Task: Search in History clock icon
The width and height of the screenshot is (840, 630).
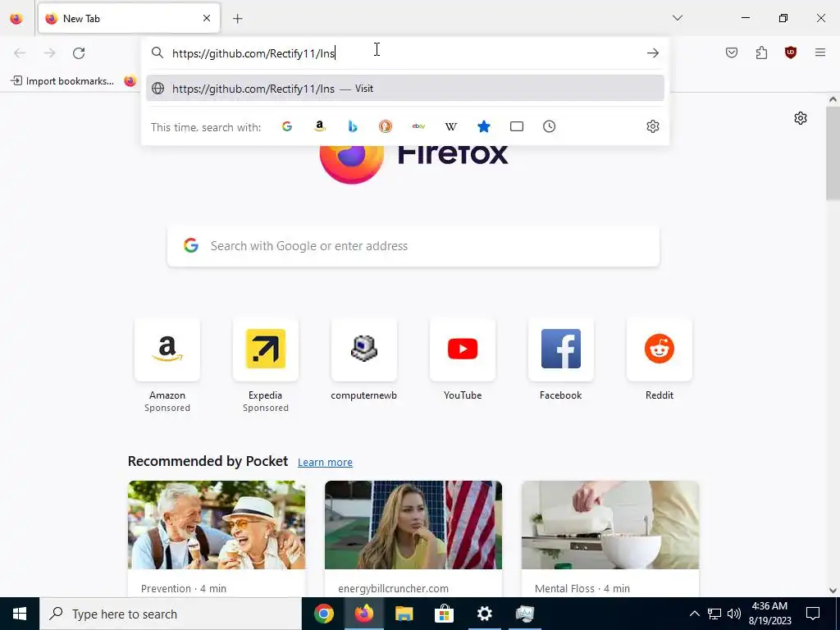Action: (549, 126)
